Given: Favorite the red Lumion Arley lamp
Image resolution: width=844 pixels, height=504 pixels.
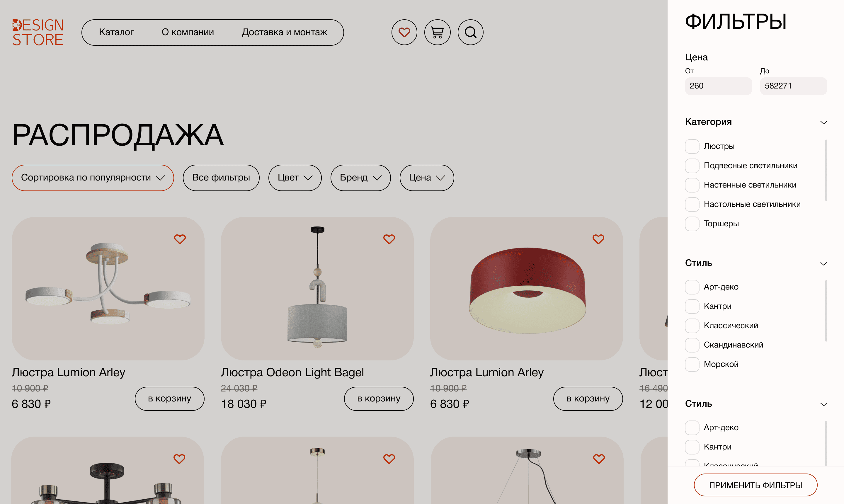Looking at the screenshot, I should pyautogui.click(x=598, y=239).
